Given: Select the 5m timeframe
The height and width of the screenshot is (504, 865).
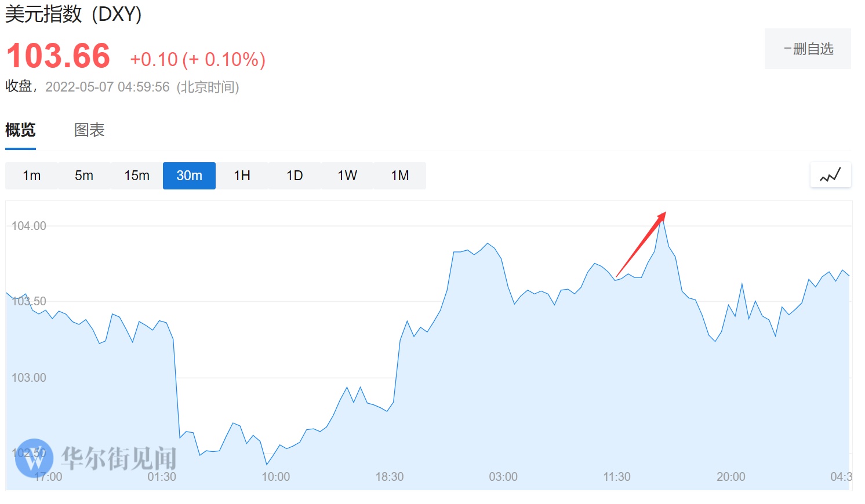Looking at the screenshot, I should pos(84,176).
